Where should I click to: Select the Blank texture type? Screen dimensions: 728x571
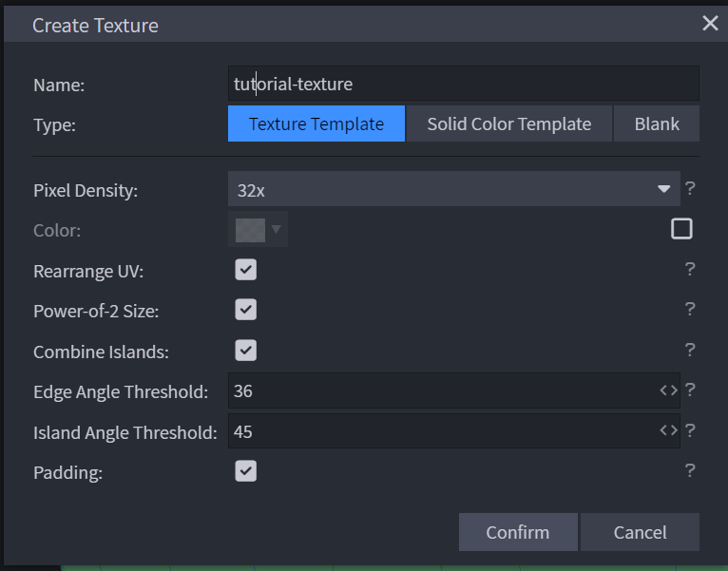(x=657, y=124)
